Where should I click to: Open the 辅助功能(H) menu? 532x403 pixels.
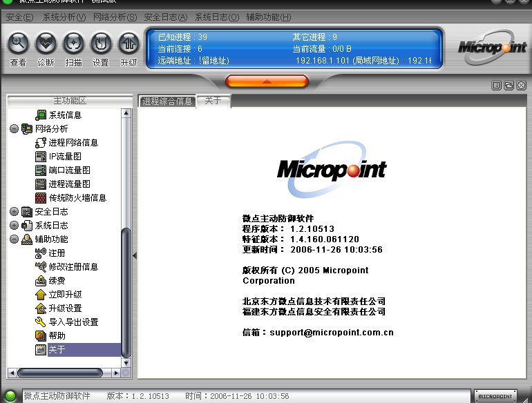tap(268, 17)
